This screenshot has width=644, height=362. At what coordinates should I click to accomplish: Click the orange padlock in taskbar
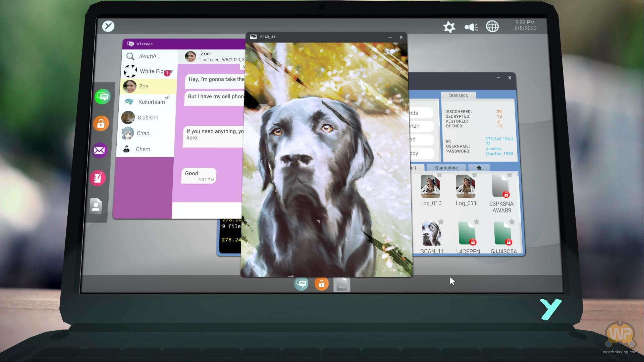(x=321, y=284)
